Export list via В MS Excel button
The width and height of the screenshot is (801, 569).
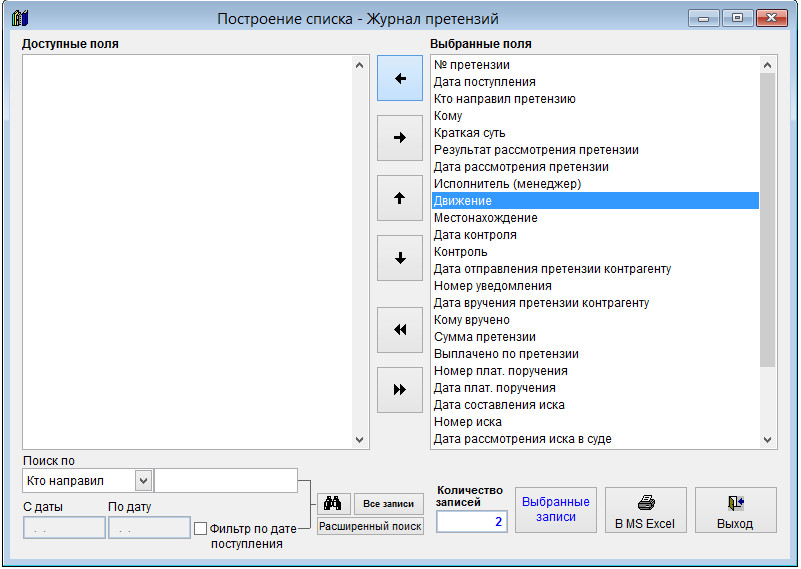[x=646, y=510]
